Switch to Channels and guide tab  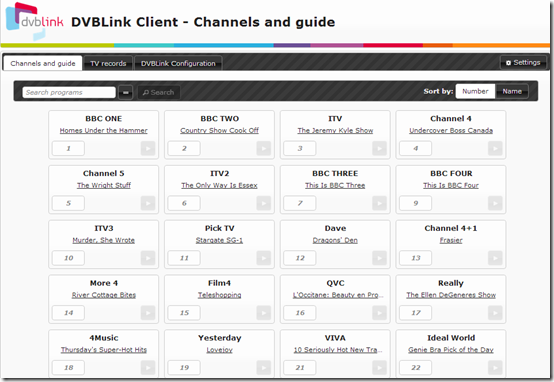pos(43,63)
